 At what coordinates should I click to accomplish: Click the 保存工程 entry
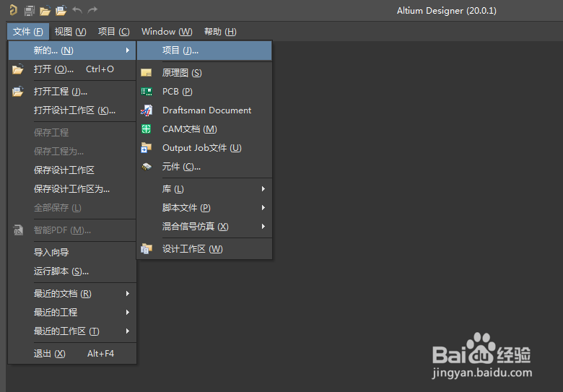tap(72, 132)
